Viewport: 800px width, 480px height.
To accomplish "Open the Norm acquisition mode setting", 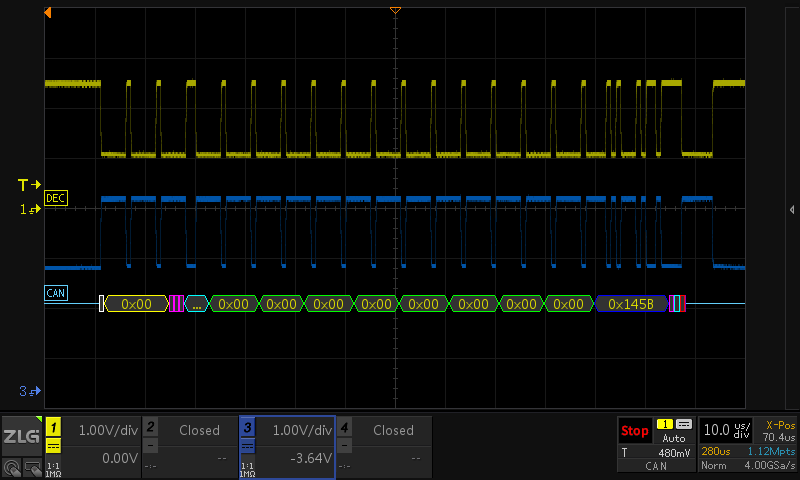I will pos(713,466).
